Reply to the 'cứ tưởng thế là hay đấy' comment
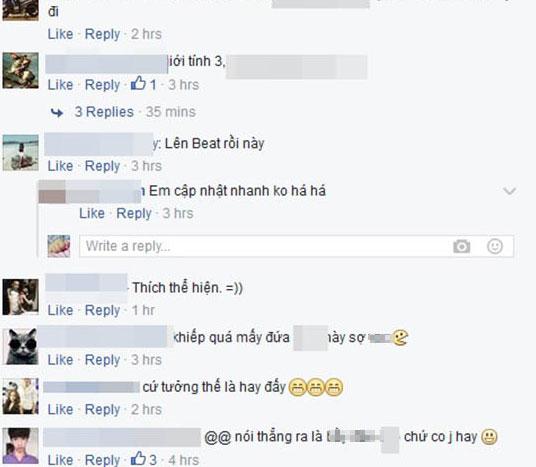 click(x=102, y=409)
